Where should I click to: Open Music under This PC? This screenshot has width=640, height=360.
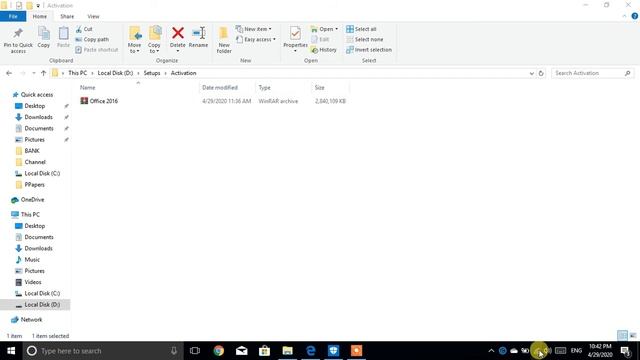pyautogui.click(x=32, y=260)
